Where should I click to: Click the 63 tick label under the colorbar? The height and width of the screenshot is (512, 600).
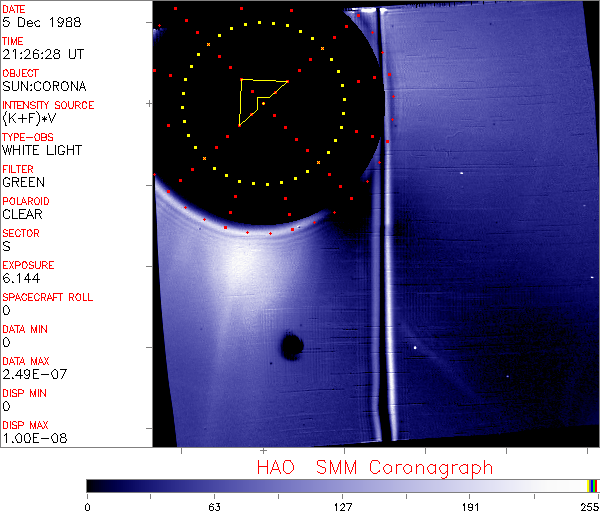click(214, 506)
